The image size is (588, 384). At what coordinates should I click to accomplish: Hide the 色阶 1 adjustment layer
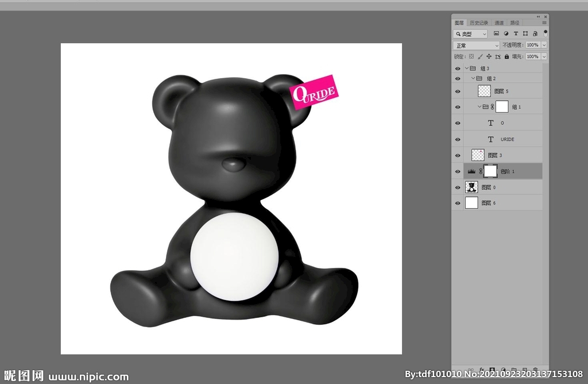coord(458,171)
